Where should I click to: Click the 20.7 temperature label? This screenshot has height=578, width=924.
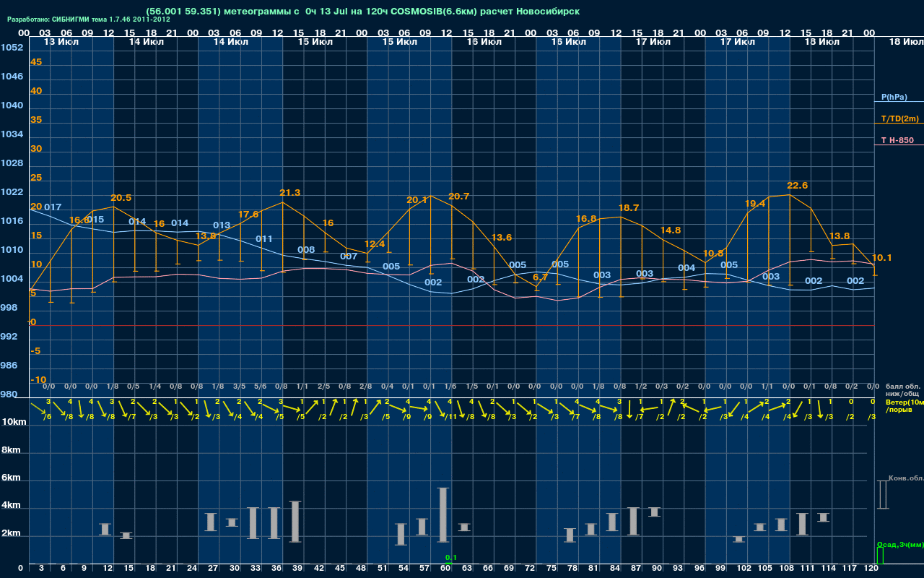click(458, 197)
